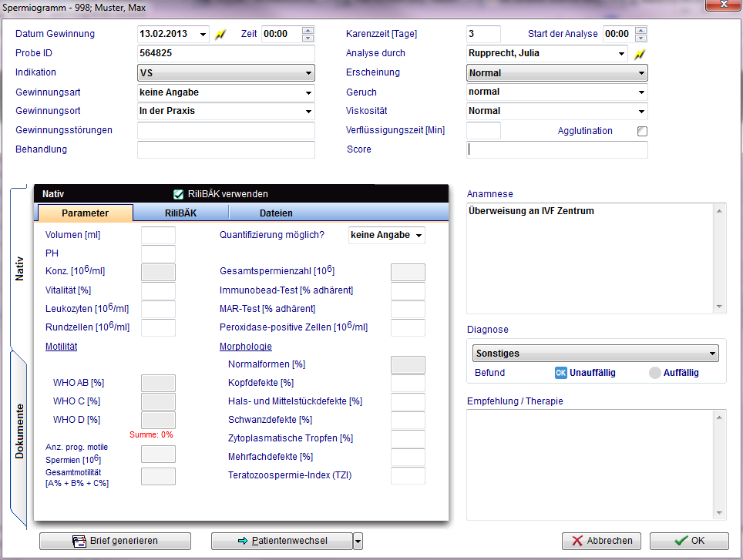Click the Leukozyten input field
The height and width of the screenshot is (560, 743).
pyautogui.click(x=158, y=309)
